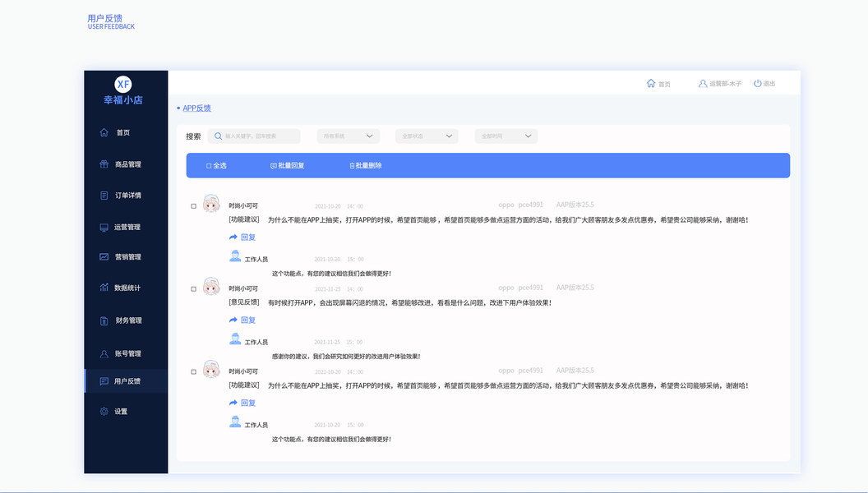Click user avatar of first feedback entry

(211, 203)
